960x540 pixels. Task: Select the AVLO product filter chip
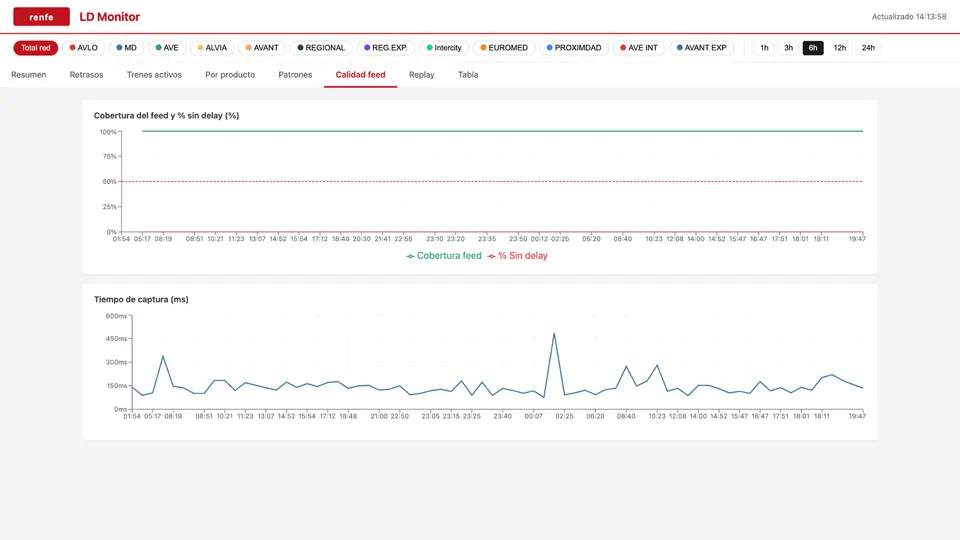click(x=83, y=48)
